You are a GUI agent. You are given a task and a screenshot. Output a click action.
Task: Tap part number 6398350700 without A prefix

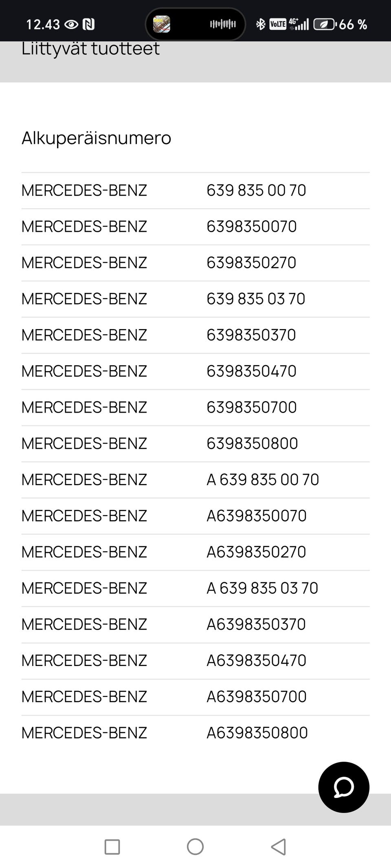point(252,407)
